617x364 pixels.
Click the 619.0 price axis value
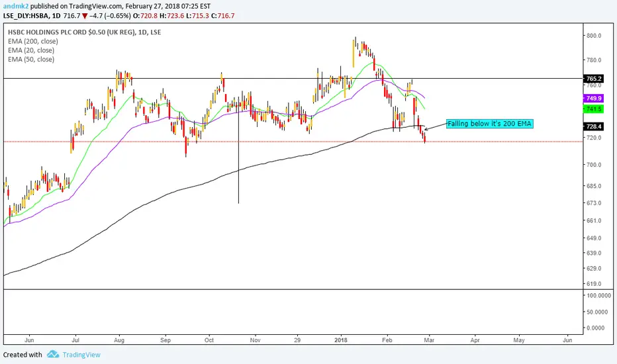(594, 284)
